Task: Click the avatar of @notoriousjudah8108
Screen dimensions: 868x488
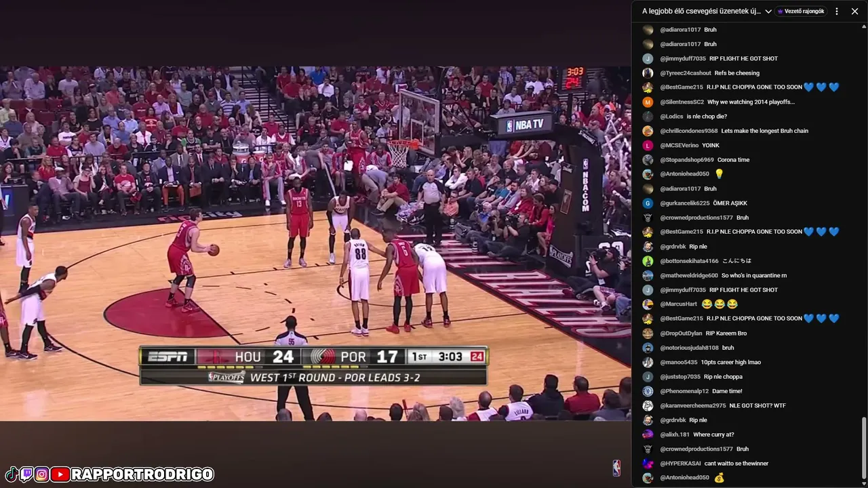Action: click(648, 348)
